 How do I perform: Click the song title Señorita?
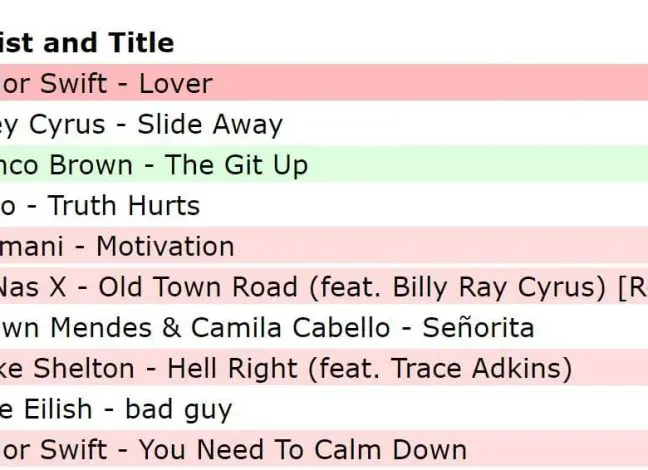coord(480,328)
